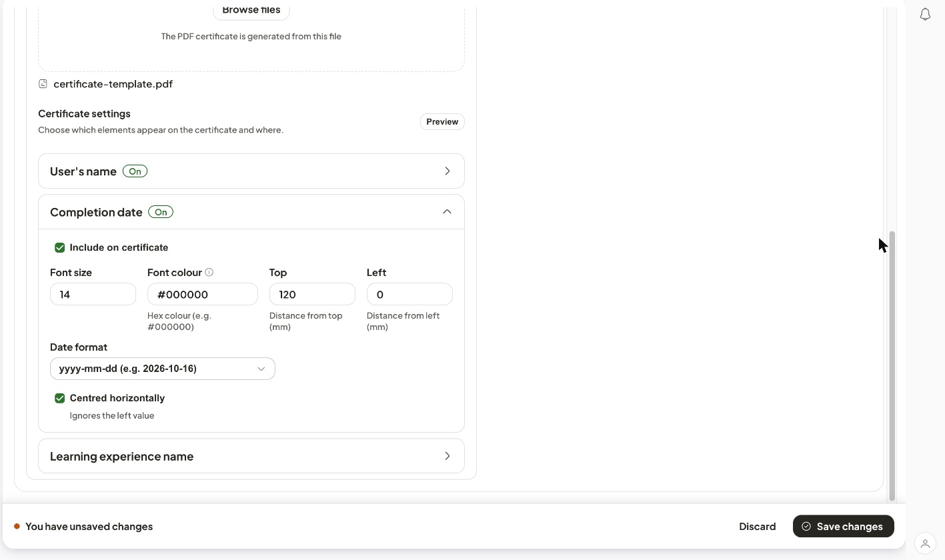
Task: Focus the Font size field
Action: tap(93, 294)
